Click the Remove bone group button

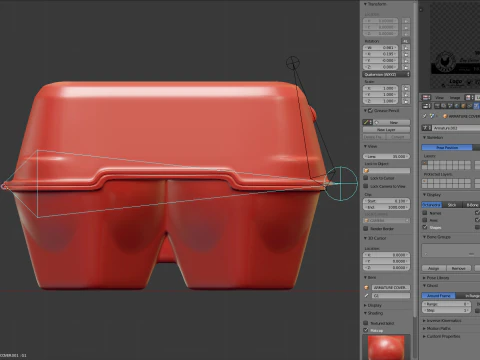pyautogui.click(x=459, y=268)
